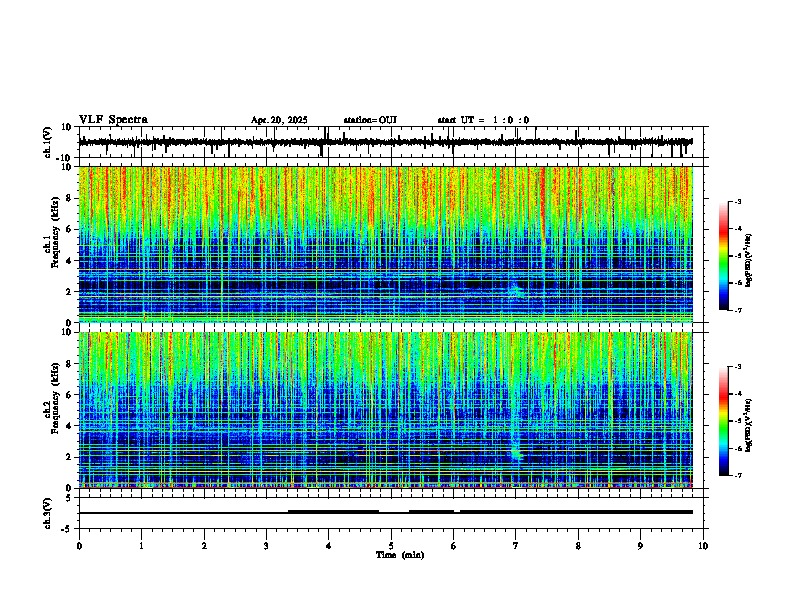Click the 'ch.1(V)' waveform axis label

pos(48,142)
